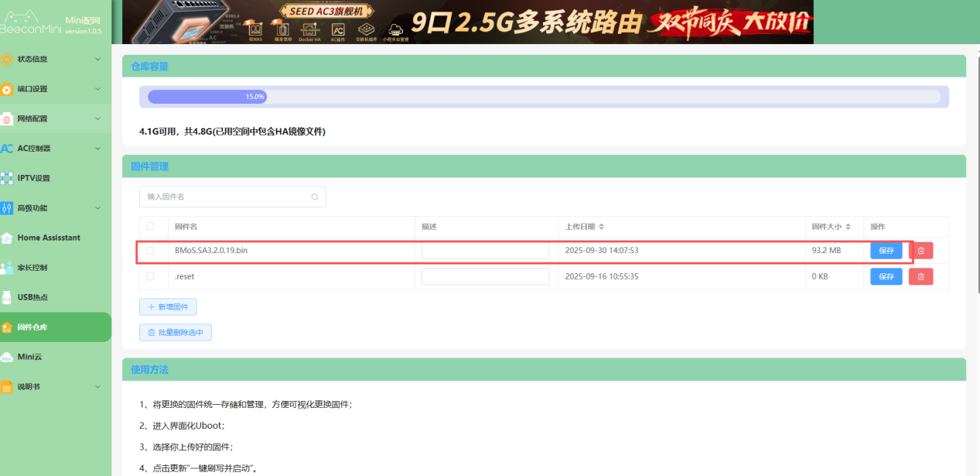This screenshot has height=476, width=980.
Task: Tick the checkbox for .reset row
Action: [151, 276]
